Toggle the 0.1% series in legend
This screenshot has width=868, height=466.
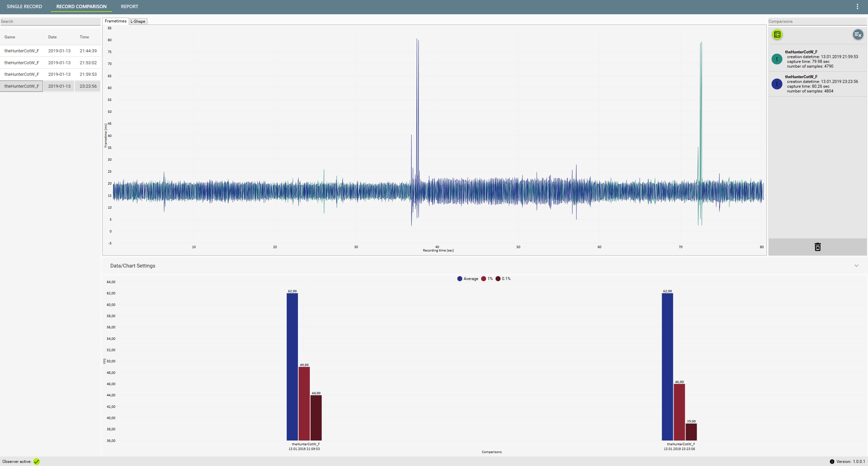pos(503,279)
